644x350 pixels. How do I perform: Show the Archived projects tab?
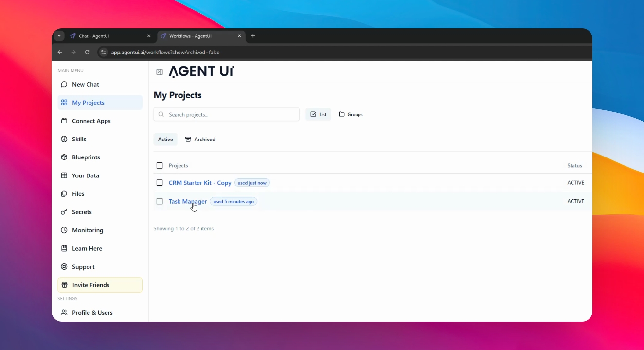point(200,140)
